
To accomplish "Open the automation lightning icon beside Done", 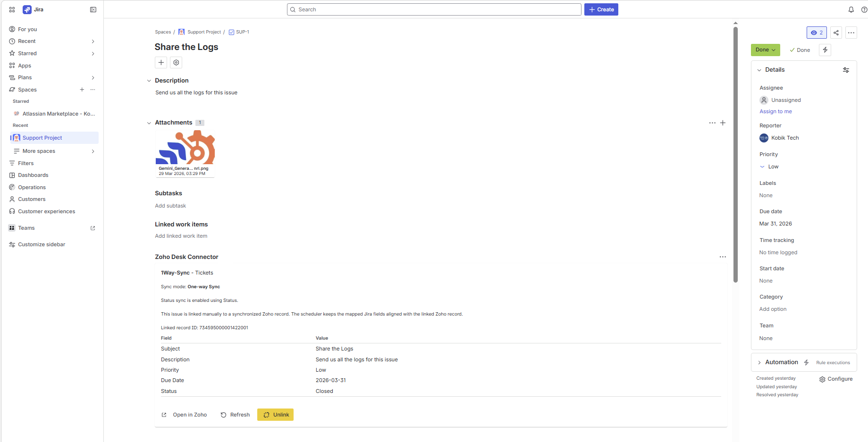I will click(x=825, y=50).
